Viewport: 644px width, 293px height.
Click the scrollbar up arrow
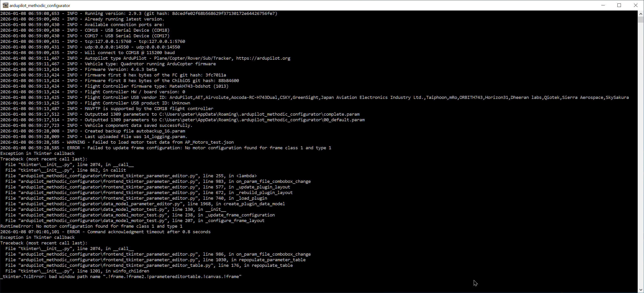(641, 14)
